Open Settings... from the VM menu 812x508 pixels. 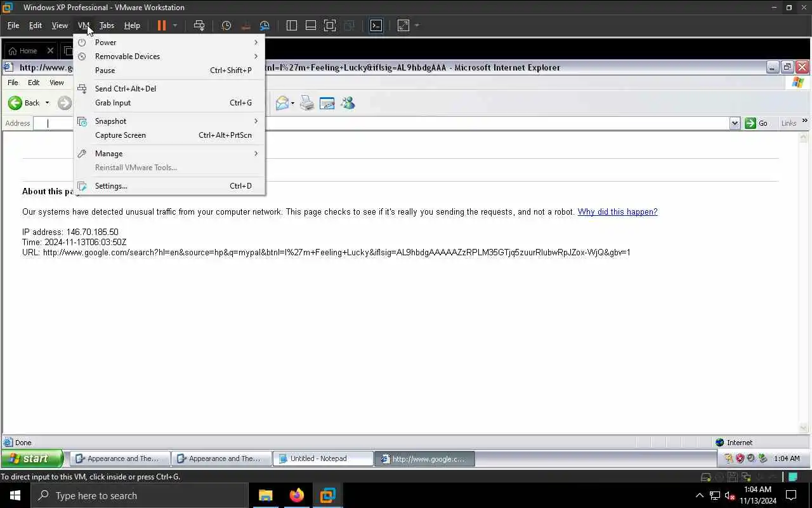[x=169, y=186]
